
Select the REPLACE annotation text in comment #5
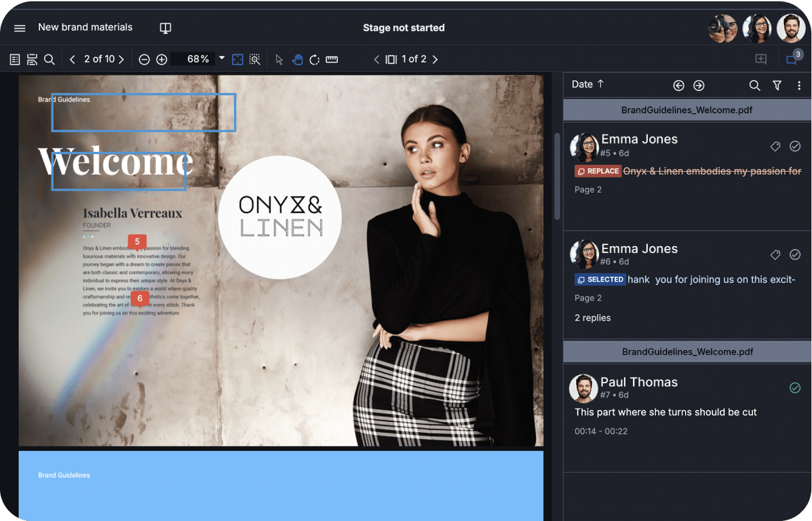click(x=712, y=171)
